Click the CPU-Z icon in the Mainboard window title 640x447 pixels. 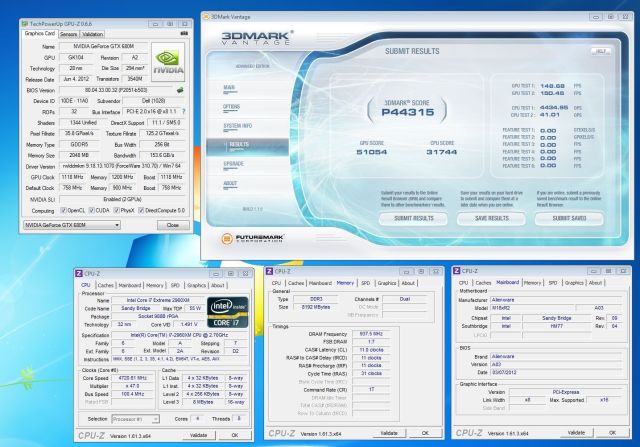tap(456, 271)
